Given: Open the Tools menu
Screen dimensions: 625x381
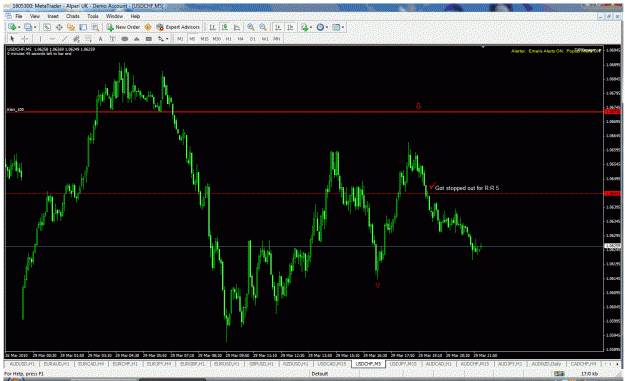Looking at the screenshot, I should (93, 16).
